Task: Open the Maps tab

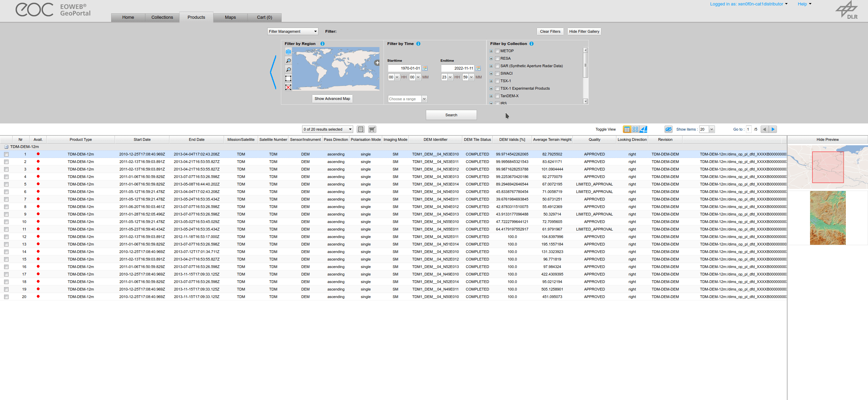Action: 230,17
